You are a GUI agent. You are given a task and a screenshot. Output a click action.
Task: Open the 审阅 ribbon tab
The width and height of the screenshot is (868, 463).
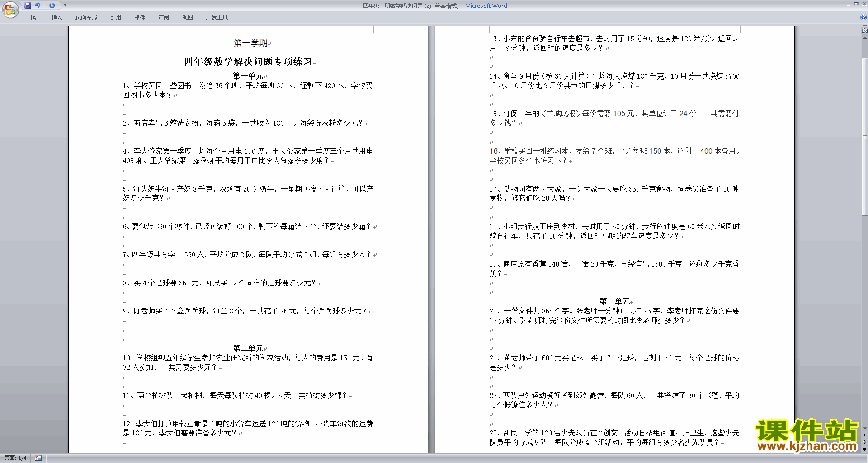click(164, 18)
